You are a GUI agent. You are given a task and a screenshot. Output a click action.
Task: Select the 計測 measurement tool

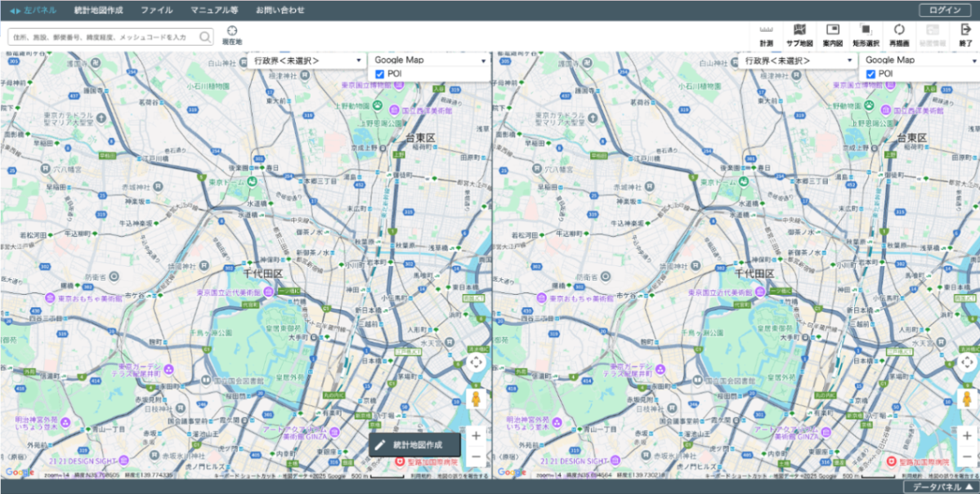pos(766,36)
